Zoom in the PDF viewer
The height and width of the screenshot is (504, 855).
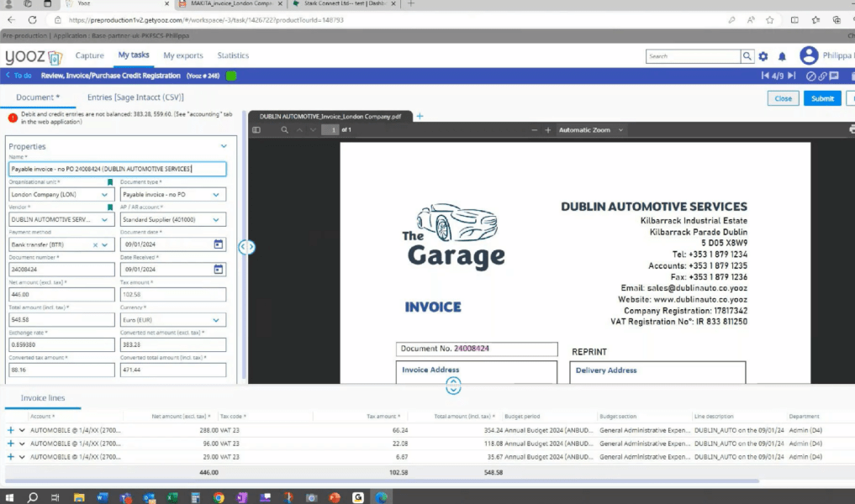(548, 129)
